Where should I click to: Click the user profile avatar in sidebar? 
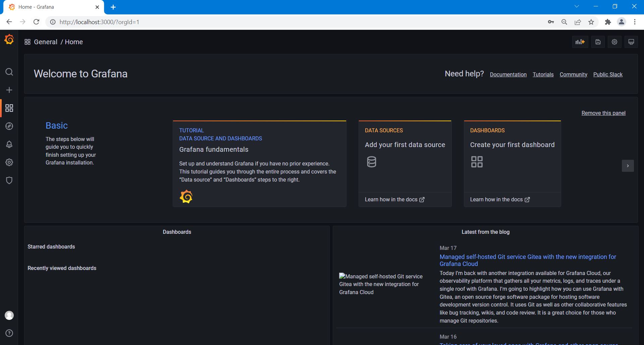pyautogui.click(x=9, y=315)
